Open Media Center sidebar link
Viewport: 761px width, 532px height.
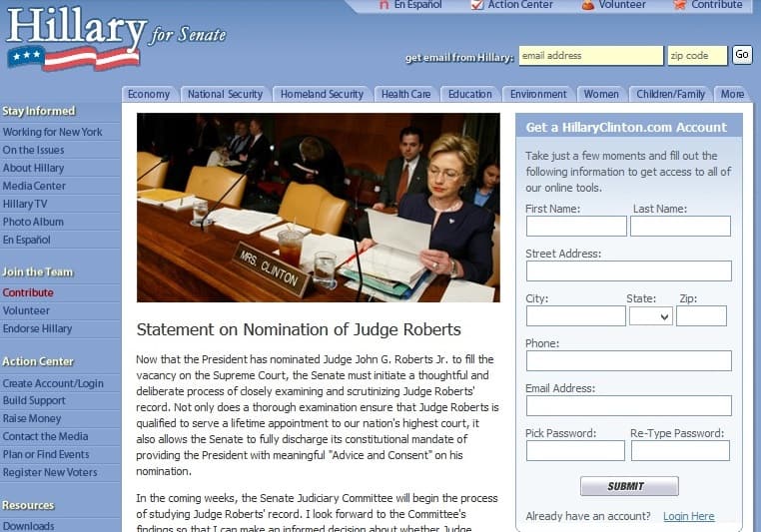point(34,186)
